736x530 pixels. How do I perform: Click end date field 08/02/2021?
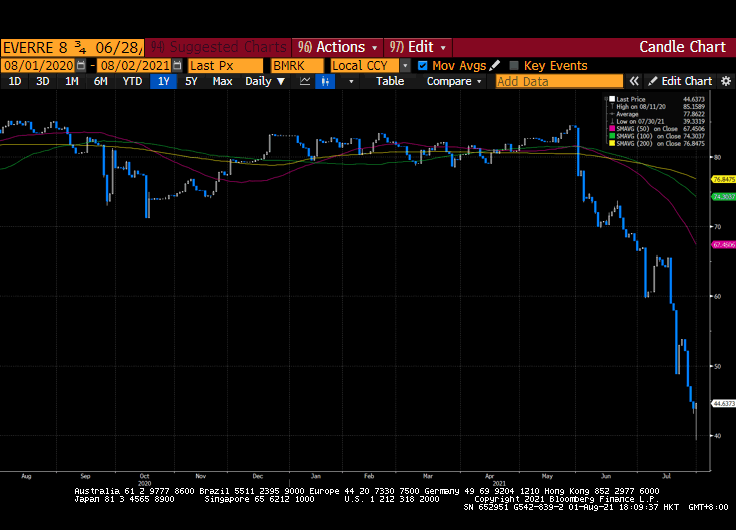tap(135, 65)
